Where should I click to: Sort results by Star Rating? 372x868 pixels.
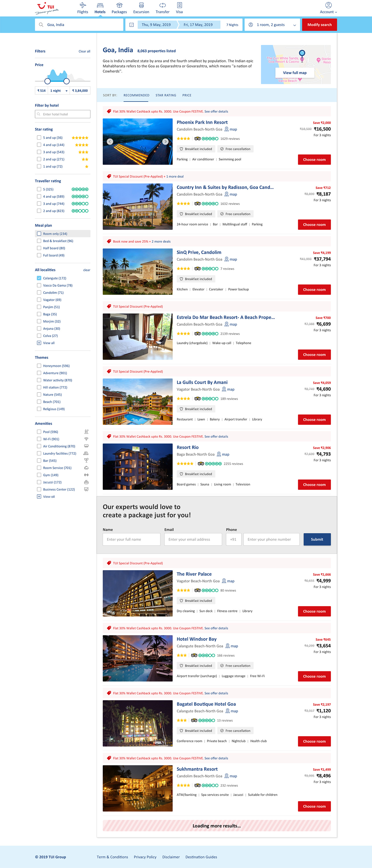166,95
